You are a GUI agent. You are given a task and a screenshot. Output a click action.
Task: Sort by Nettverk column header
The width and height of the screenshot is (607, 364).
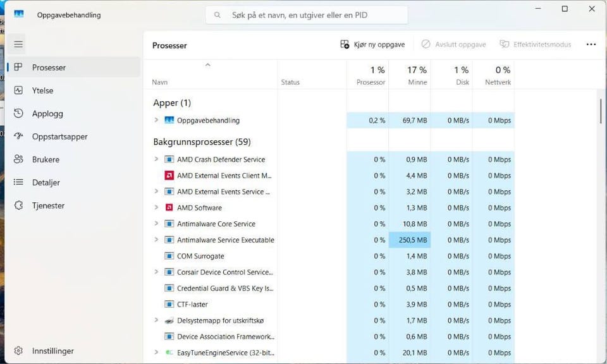494,75
